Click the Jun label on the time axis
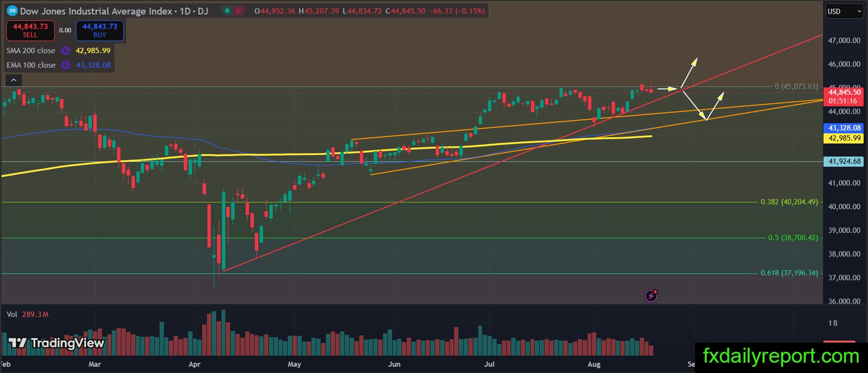Image resolution: width=868 pixels, height=373 pixels. pos(394,364)
